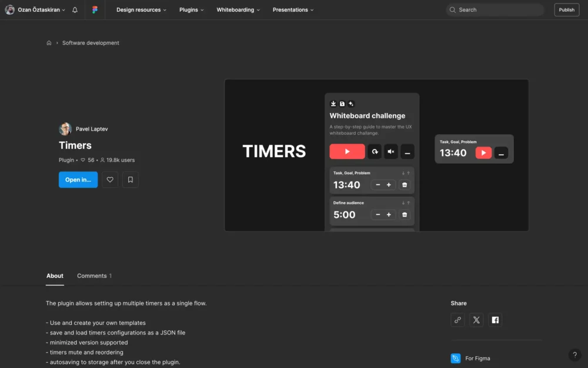Screen dimensions: 588x368
Task: Expand the Design resources menu
Action: [x=141, y=10]
